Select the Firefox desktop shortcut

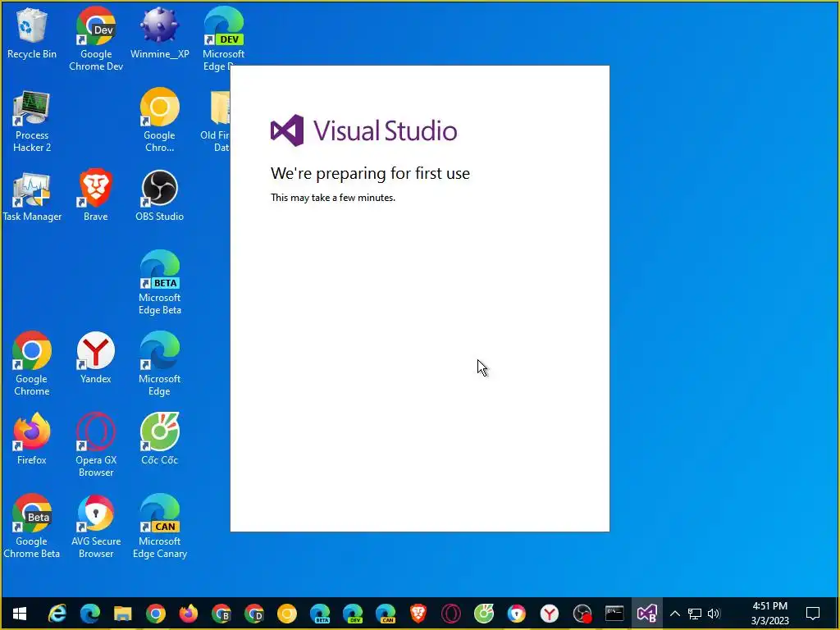32,440
